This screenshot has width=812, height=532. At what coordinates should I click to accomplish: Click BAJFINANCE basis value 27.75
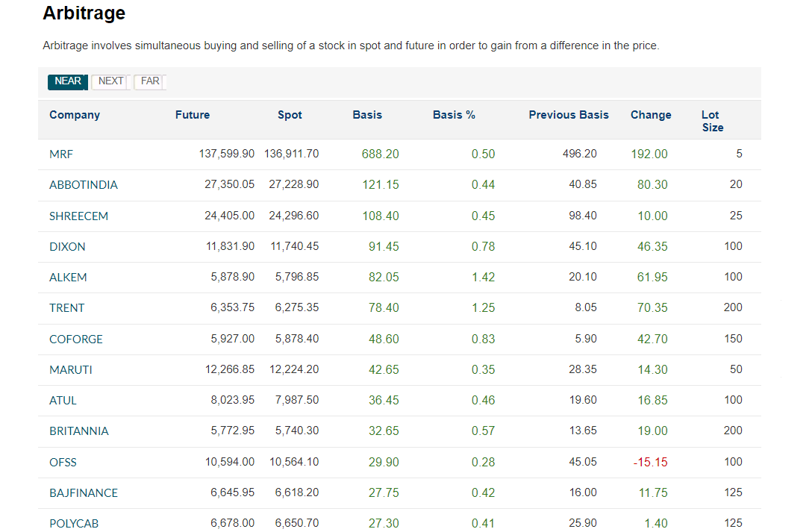(384, 492)
